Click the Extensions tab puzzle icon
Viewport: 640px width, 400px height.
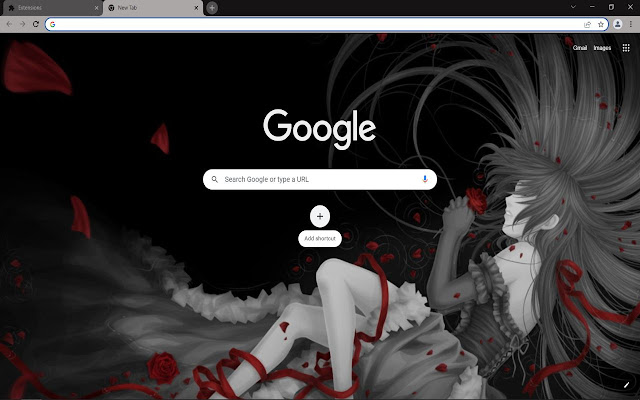point(11,8)
